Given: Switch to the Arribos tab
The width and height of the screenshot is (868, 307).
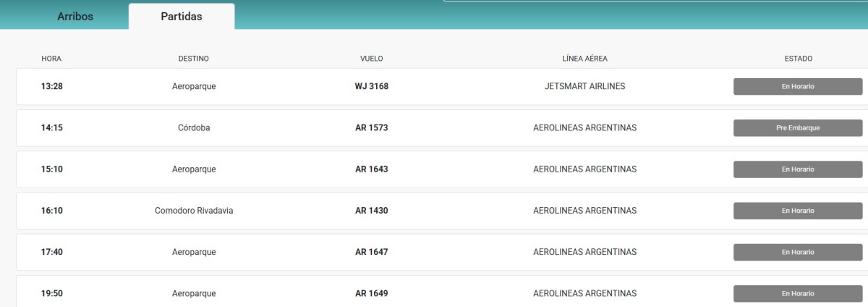Looking at the screenshot, I should coord(75,17).
